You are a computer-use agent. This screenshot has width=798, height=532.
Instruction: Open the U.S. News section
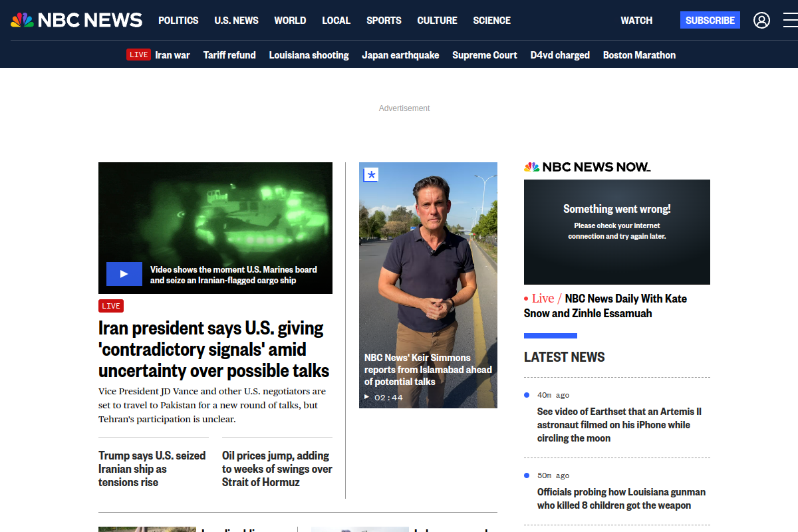236,21
